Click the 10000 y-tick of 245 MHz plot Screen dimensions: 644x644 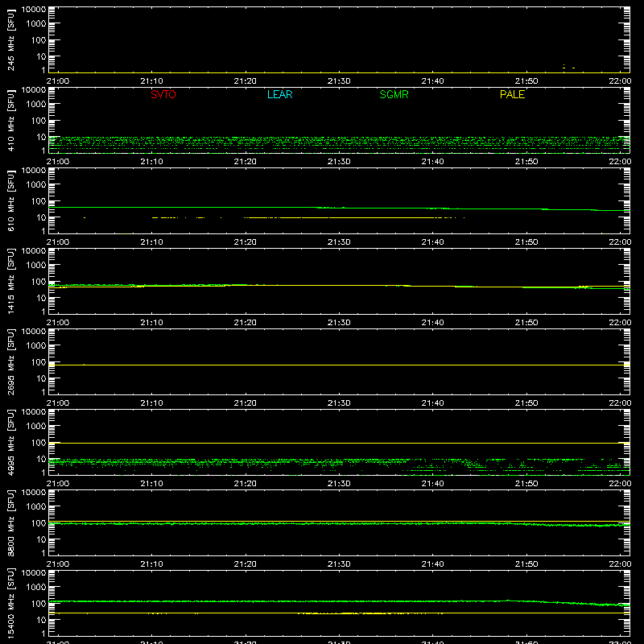pos(34,10)
